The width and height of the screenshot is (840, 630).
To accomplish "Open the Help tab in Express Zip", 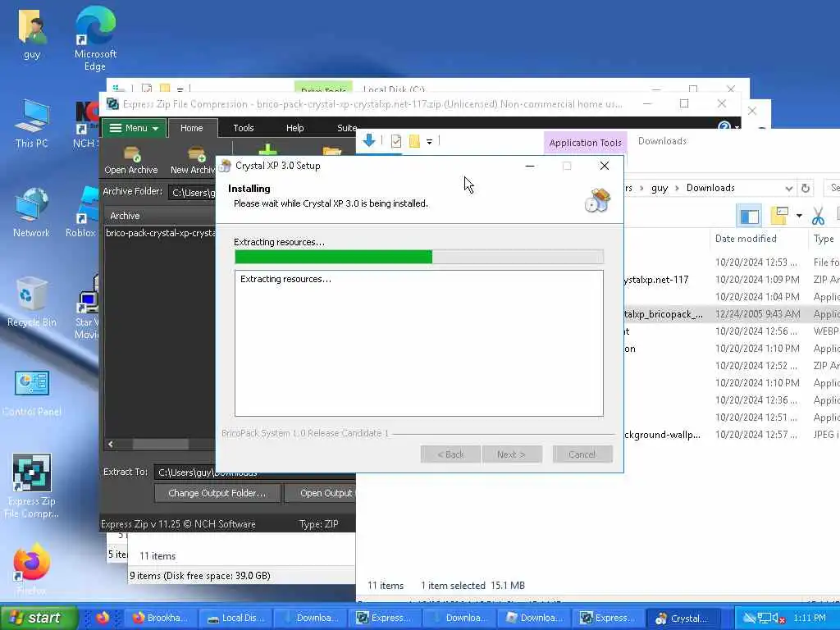I will point(294,128).
